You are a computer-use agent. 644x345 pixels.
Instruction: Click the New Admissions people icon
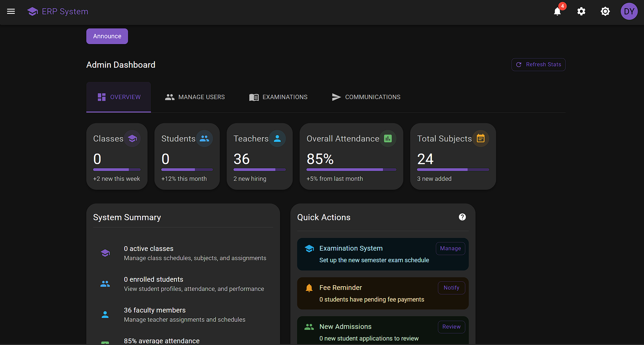(309, 327)
